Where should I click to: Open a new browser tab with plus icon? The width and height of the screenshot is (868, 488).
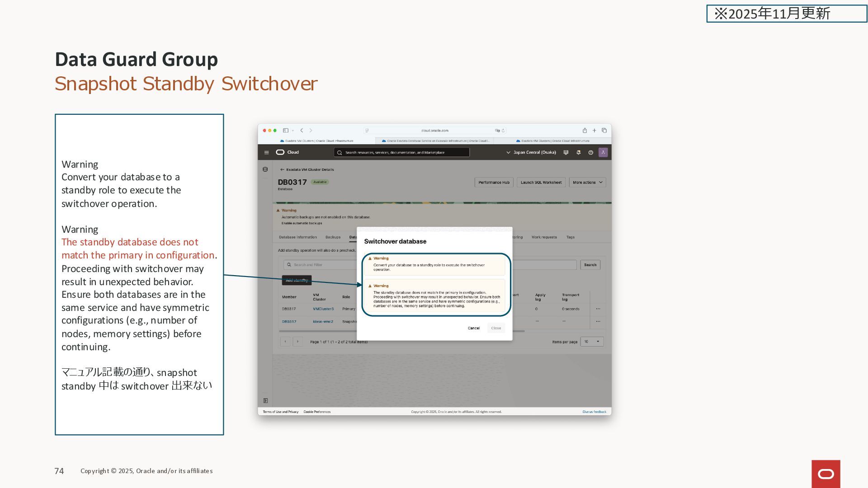click(x=594, y=131)
